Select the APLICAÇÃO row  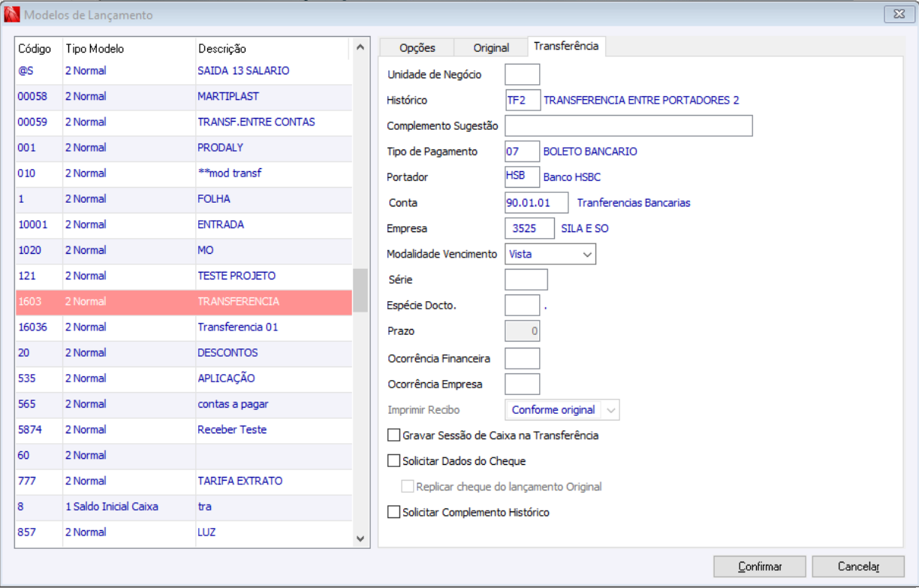pyautogui.click(x=184, y=378)
